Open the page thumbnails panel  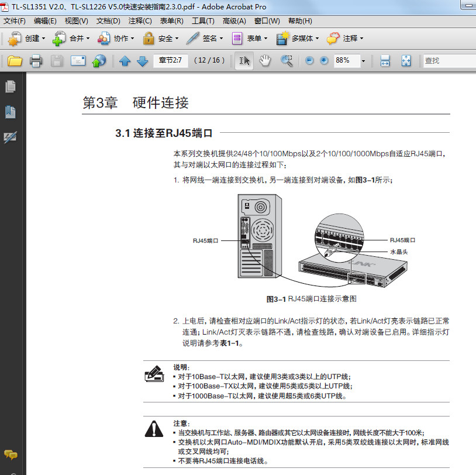tap(11, 86)
